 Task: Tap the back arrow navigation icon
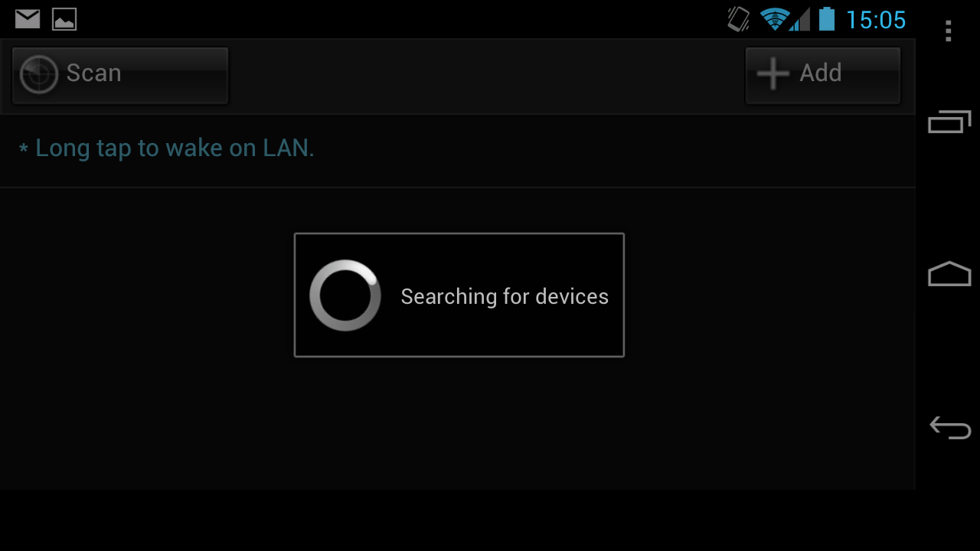950,427
